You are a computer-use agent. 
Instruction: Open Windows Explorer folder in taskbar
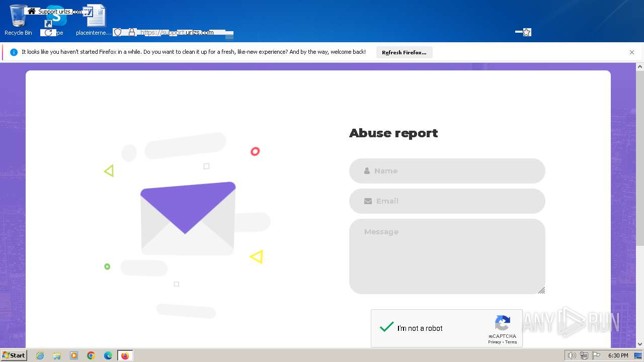pyautogui.click(x=57, y=355)
